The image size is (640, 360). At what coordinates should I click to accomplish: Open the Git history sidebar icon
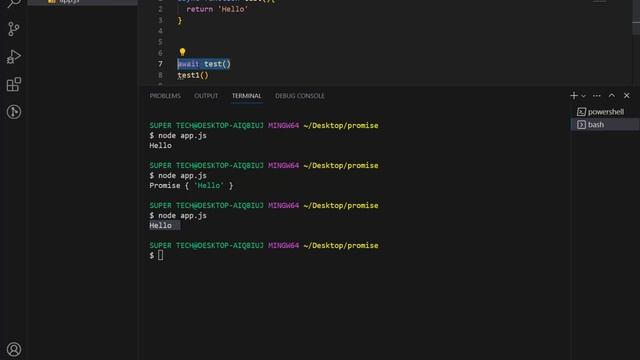click(13, 112)
